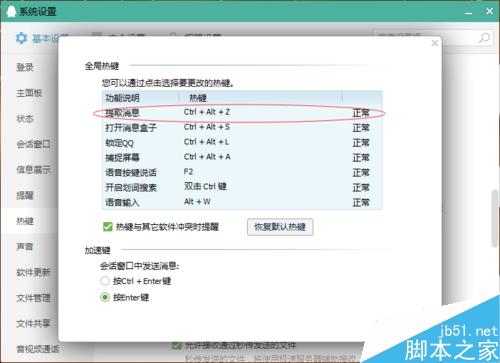The width and height of the screenshot is (500, 363).
Task: Open the 会话窗口 settings section
Action: [x=34, y=144]
